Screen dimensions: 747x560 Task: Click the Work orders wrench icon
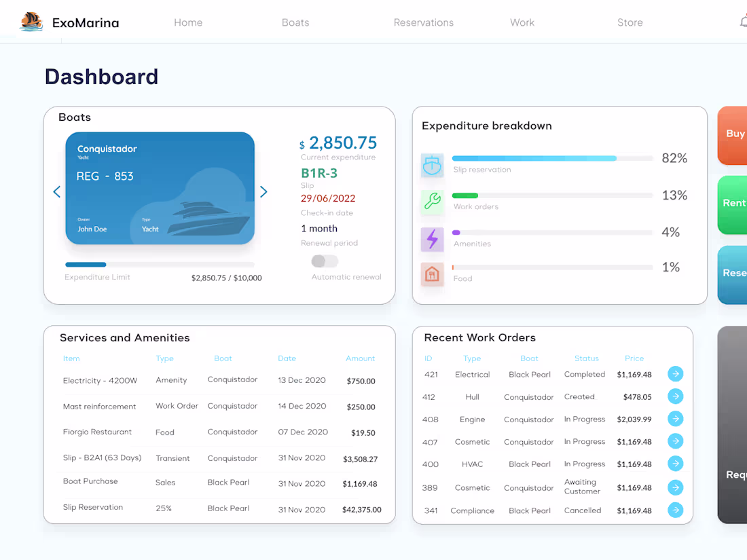coord(432,201)
